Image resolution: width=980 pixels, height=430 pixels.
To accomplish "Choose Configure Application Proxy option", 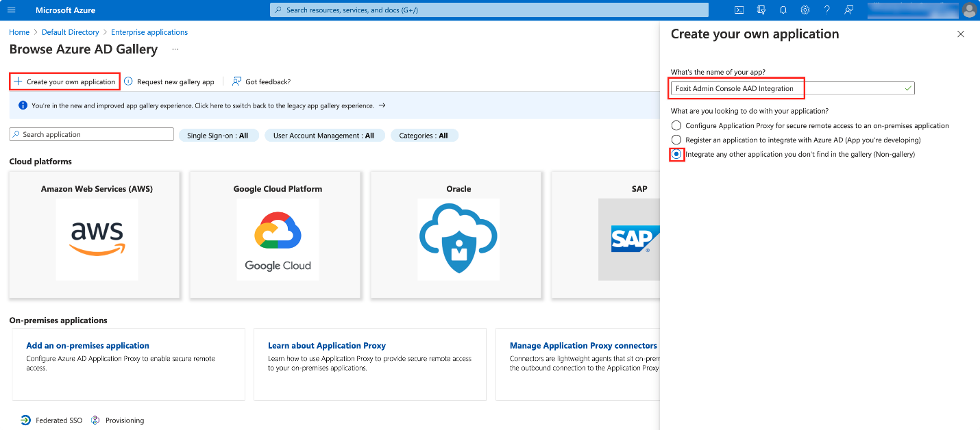I will coord(676,125).
